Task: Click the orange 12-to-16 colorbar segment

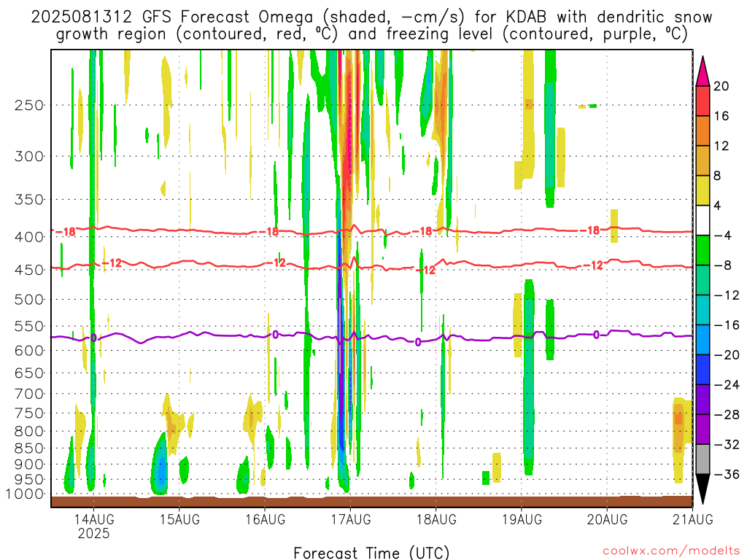Action: (703, 131)
